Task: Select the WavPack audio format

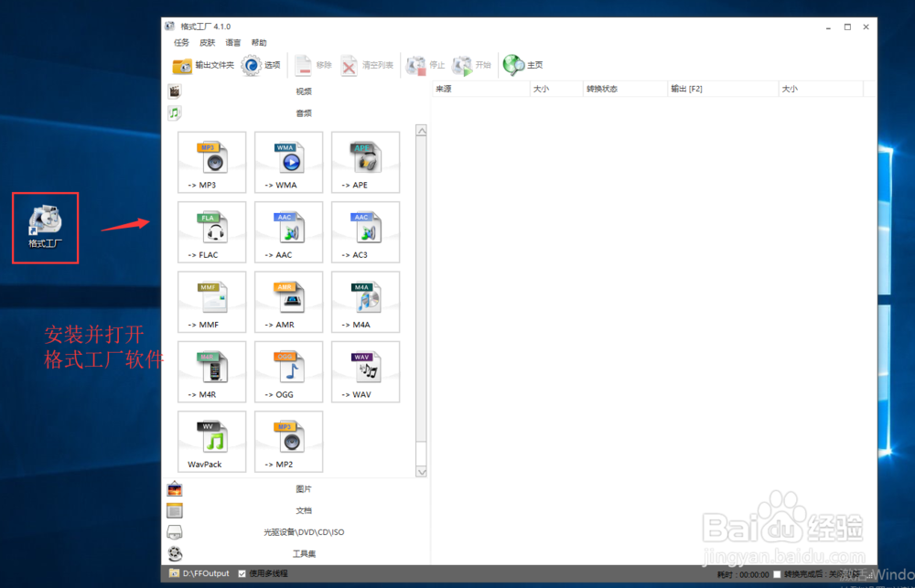Action: [212, 442]
